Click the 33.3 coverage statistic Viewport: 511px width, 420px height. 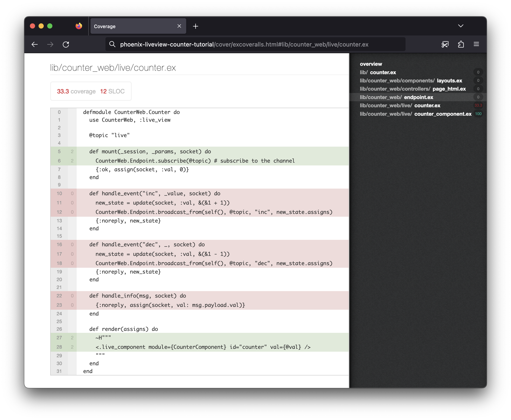click(76, 91)
